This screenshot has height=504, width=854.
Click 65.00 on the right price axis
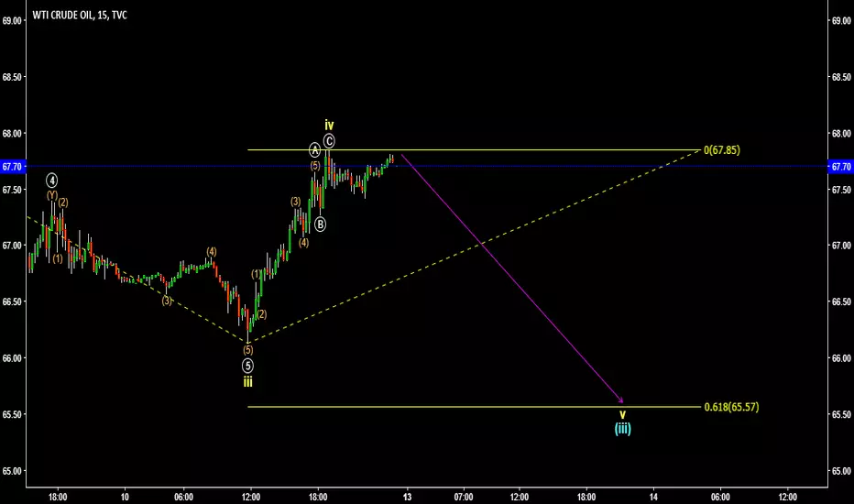(x=841, y=471)
